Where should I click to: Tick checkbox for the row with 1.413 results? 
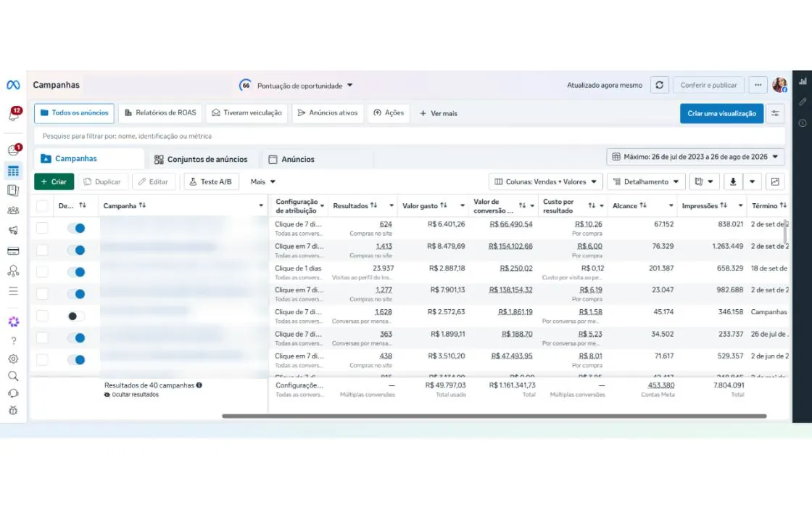(x=43, y=250)
